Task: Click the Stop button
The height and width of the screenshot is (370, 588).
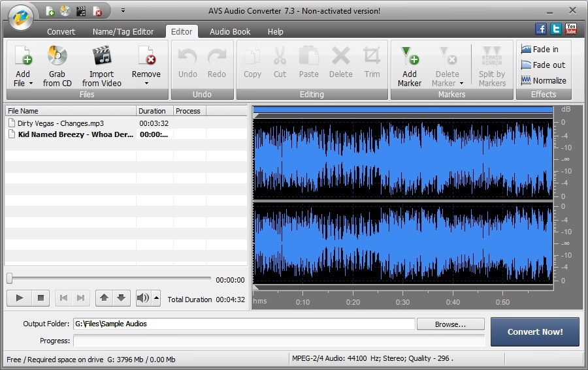Action: click(x=41, y=298)
